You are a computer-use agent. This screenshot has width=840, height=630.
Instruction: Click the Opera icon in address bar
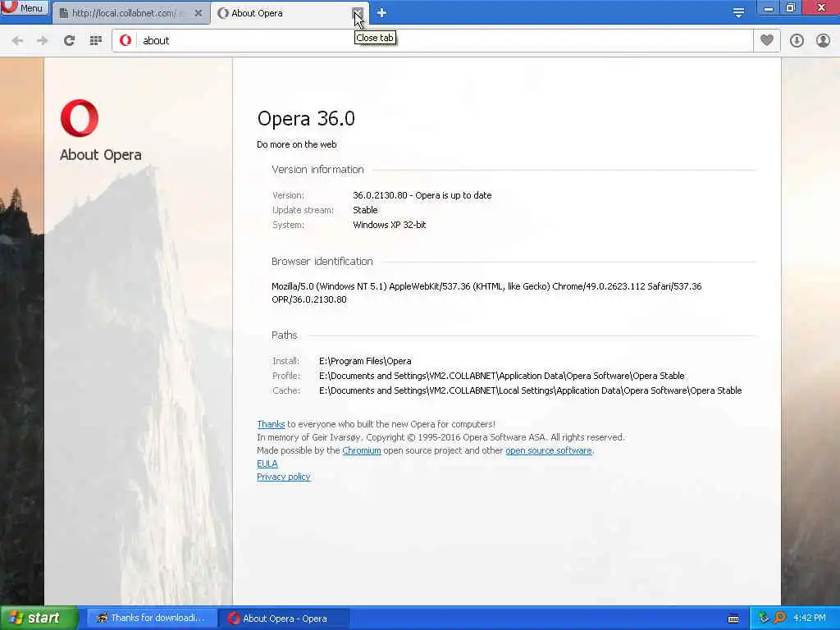pyautogui.click(x=126, y=41)
